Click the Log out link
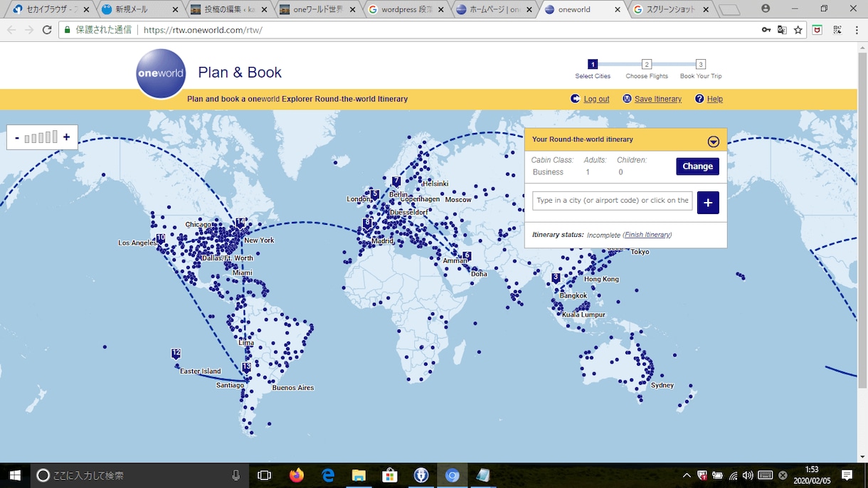This screenshot has width=868, height=488. (x=596, y=99)
